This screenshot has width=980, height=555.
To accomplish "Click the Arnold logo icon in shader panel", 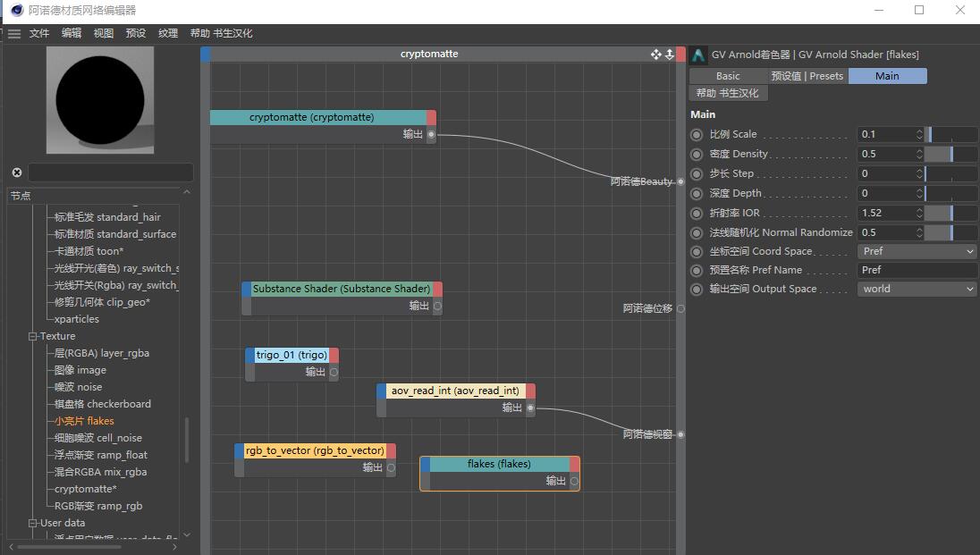I will click(698, 55).
